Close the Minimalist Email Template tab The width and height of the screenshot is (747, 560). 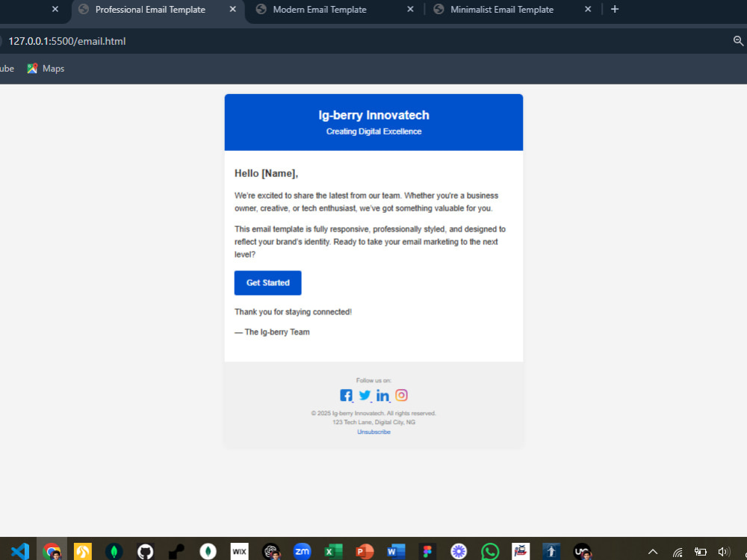tap(588, 9)
